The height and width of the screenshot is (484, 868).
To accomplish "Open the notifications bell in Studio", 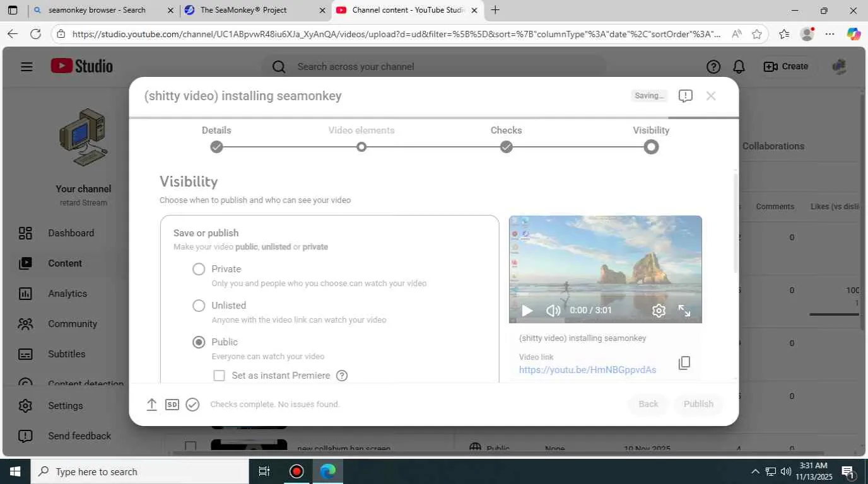I will click(x=739, y=67).
